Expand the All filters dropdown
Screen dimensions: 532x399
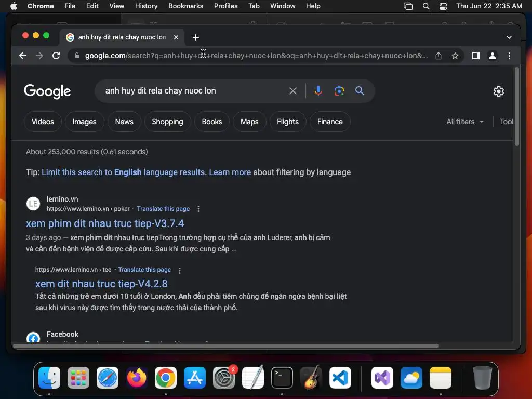point(465,122)
